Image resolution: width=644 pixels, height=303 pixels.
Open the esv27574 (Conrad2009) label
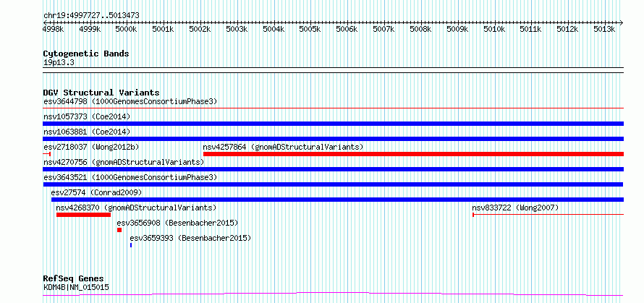[96, 192]
